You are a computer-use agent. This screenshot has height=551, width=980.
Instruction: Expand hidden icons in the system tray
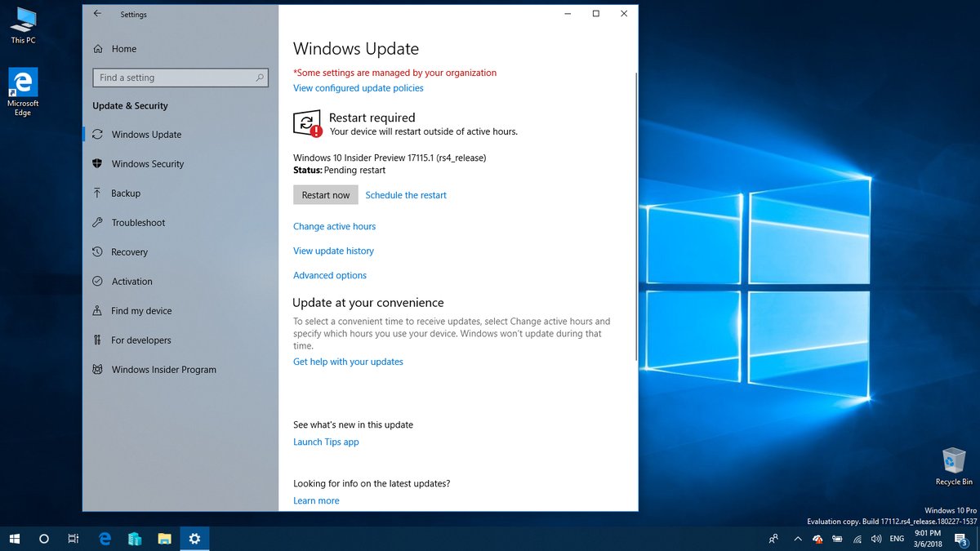798,539
